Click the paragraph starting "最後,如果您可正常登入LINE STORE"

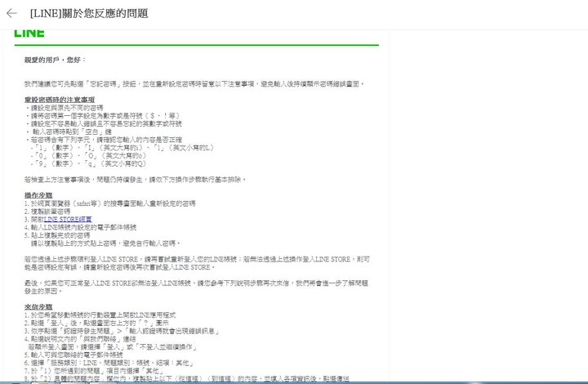(x=196, y=287)
